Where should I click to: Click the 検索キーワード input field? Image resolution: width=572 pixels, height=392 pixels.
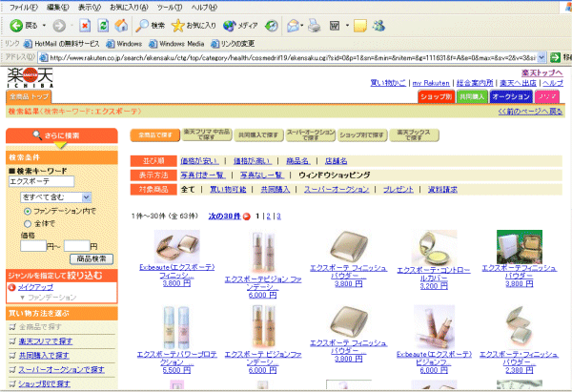(x=41, y=181)
